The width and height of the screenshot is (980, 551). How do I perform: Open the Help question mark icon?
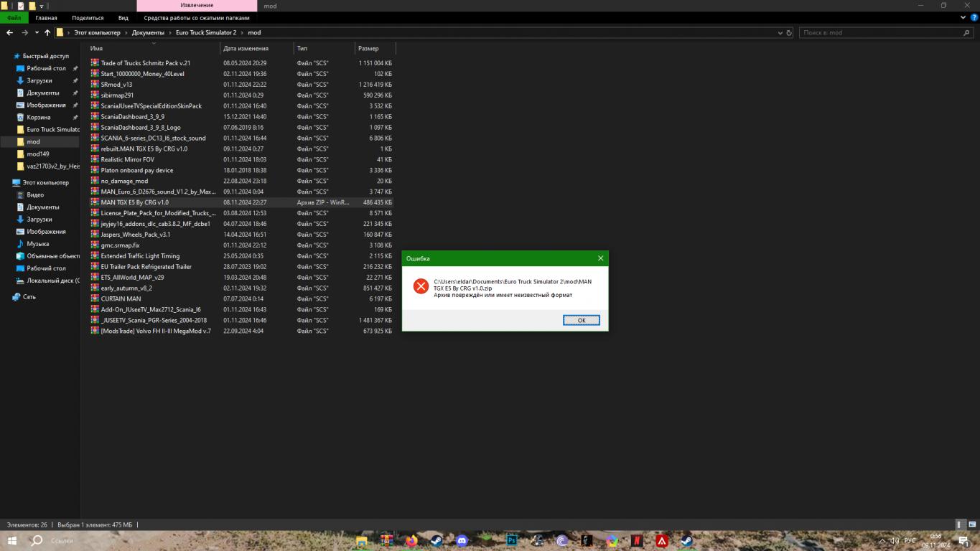point(973,18)
